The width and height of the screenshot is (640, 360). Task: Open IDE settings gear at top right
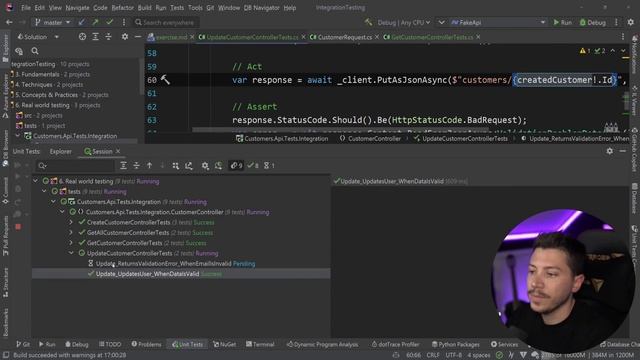(x=631, y=22)
